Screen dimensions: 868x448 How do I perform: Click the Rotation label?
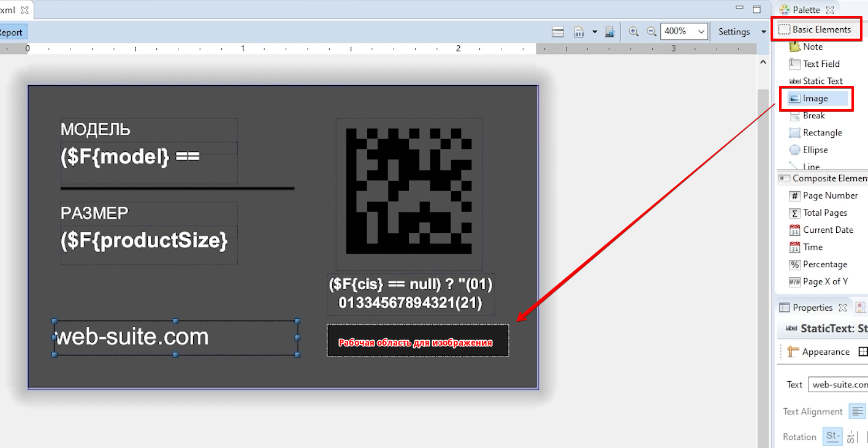coord(799,437)
